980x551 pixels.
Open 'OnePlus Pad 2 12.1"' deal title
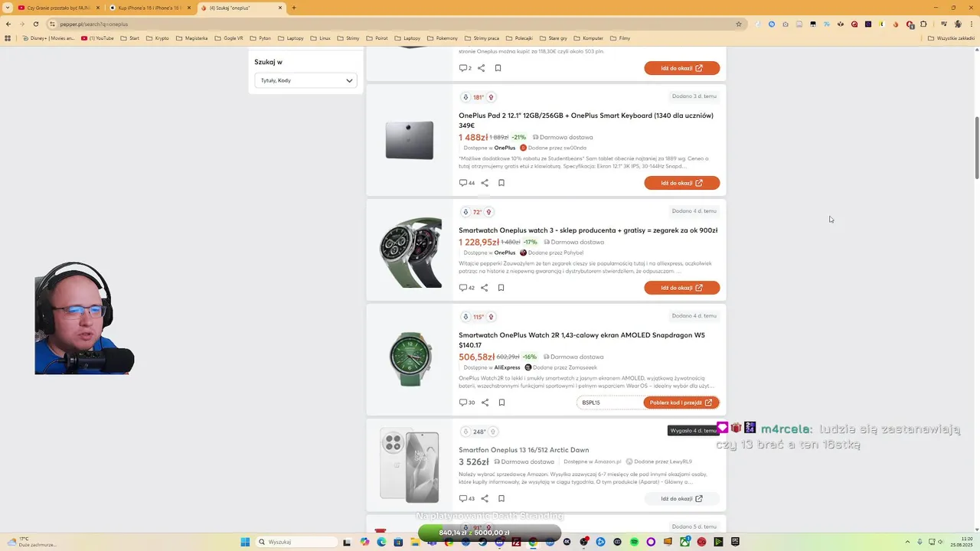tap(586, 120)
